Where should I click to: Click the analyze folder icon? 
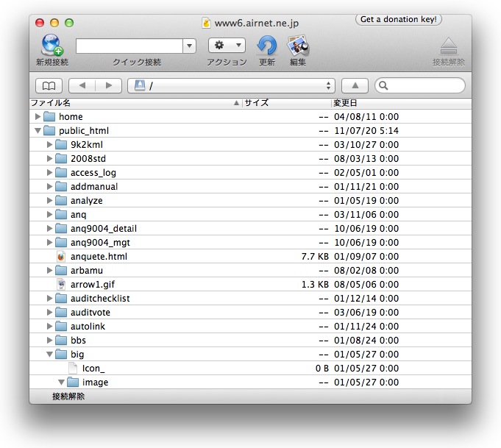pyautogui.click(x=61, y=201)
